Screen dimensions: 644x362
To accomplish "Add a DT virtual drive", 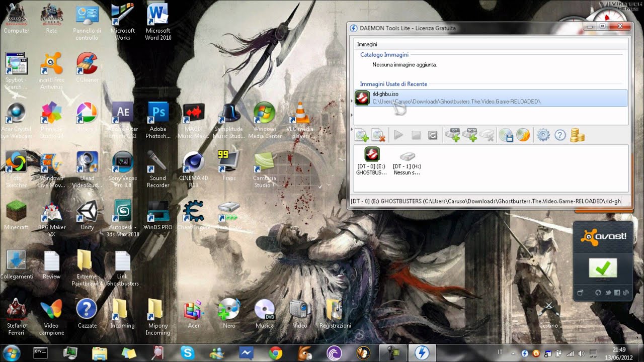I will click(453, 135).
